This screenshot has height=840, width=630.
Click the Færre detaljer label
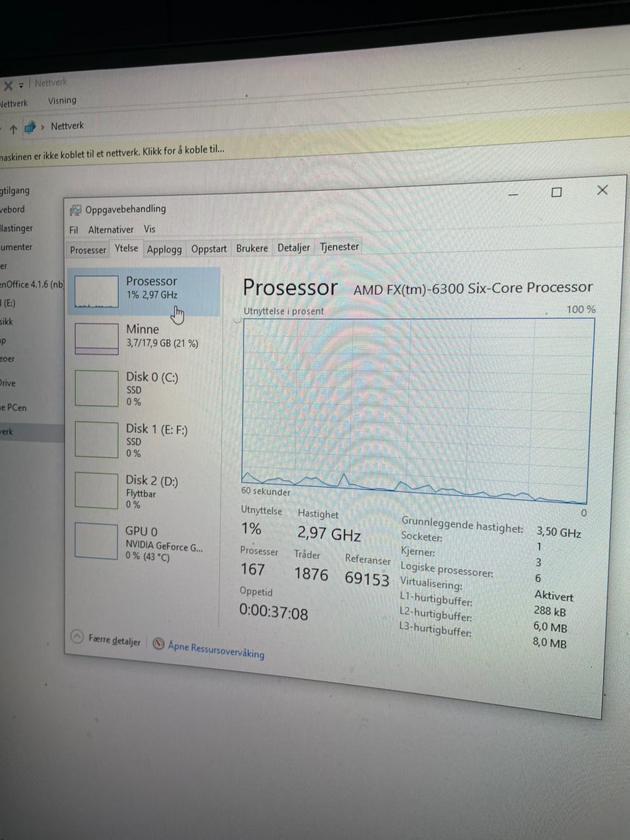click(114, 640)
